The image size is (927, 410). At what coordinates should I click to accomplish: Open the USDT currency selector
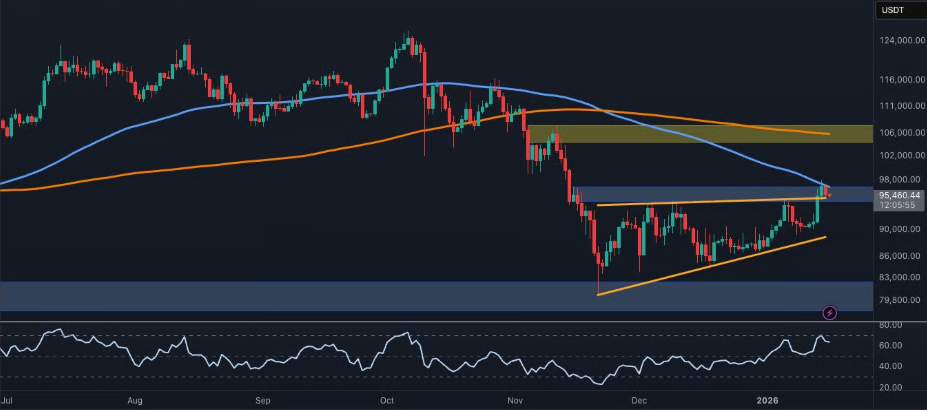tap(893, 11)
